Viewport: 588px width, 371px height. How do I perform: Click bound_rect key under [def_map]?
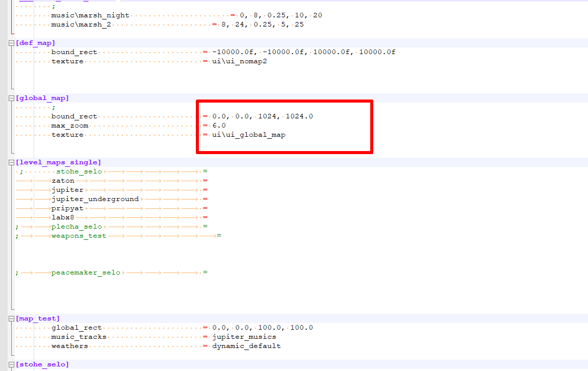click(x=74, y=52)
